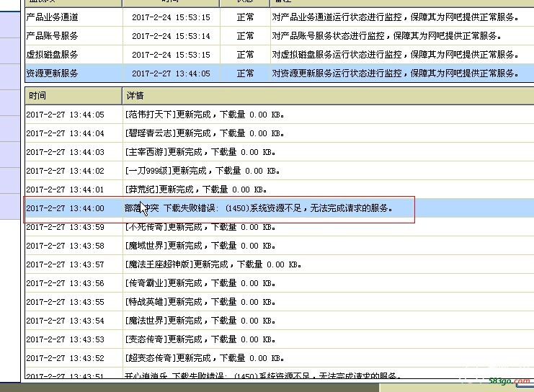The width and height of the screenshot is (534, 392).
Task: Select the [魔法王座超神版]更新完成 log entry
Action: pyautogui.click(x=213, y=264)
